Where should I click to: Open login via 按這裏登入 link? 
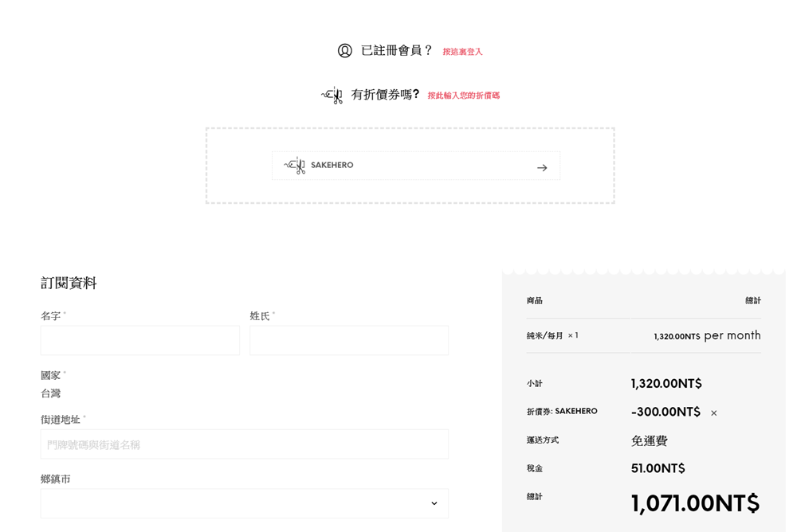(462, 52)
